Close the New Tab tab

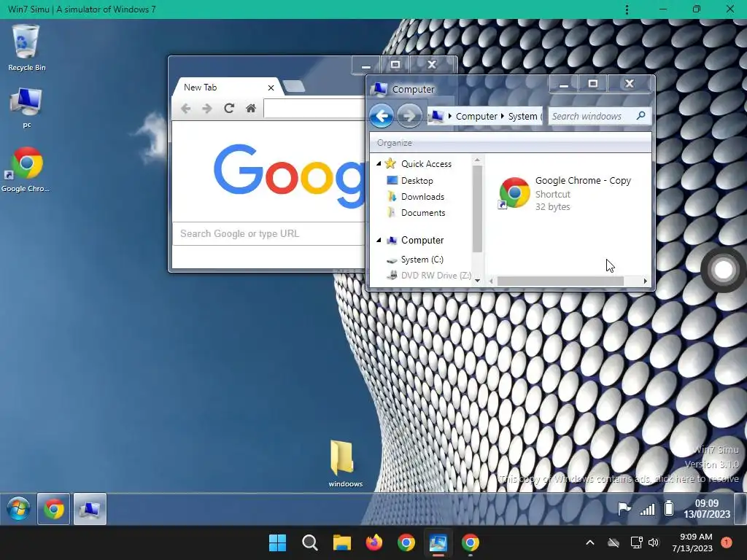click(x=271, y=87)
